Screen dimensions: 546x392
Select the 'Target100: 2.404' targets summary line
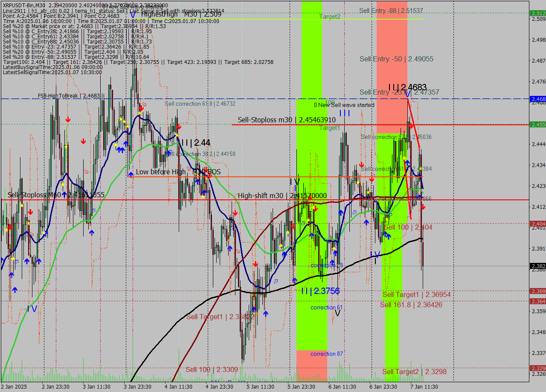138,62
